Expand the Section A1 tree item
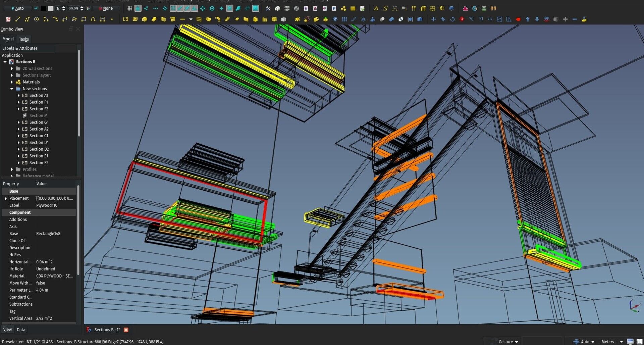The height and width of the screenshot is (345, 644). click(18, 96)
